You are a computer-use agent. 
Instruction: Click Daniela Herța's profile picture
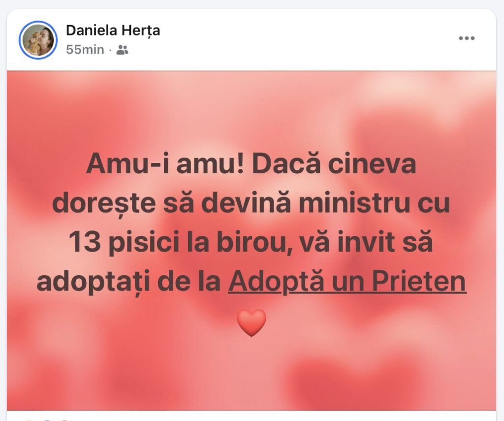click(x=38, y=40)
